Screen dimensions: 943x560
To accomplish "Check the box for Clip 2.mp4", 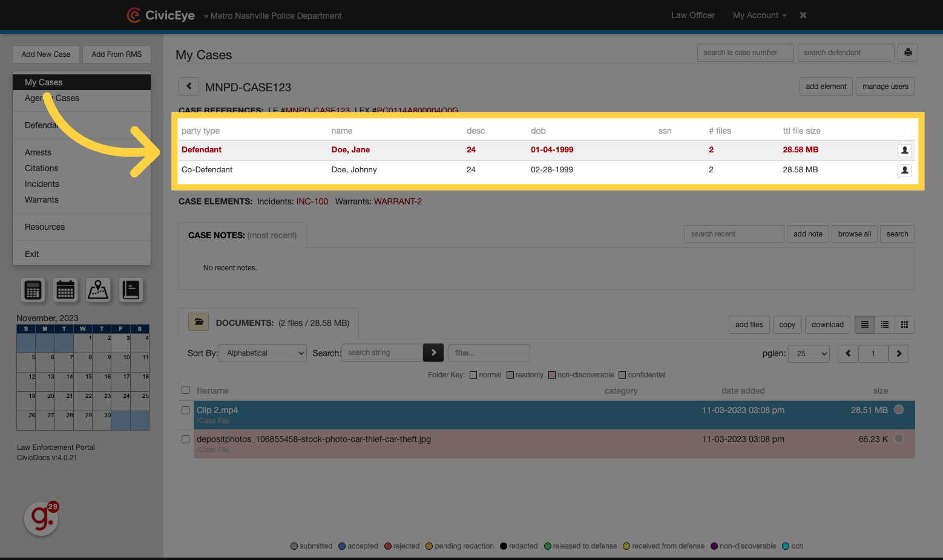I will click(186, 410).
